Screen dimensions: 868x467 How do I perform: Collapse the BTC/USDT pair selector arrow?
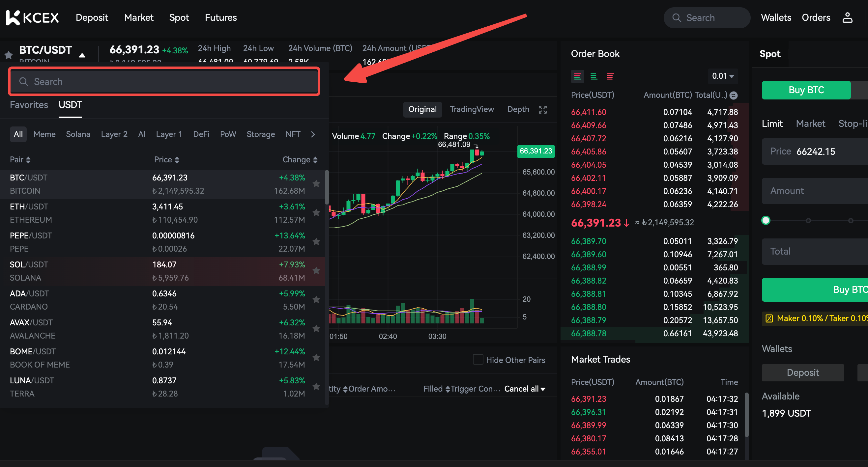(82, 56)
